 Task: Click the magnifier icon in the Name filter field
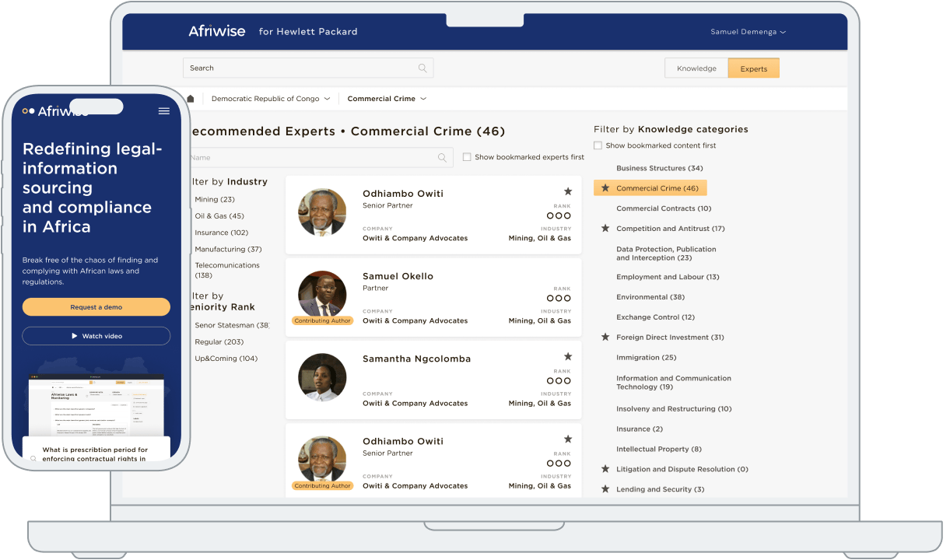(x=442, y=158)
